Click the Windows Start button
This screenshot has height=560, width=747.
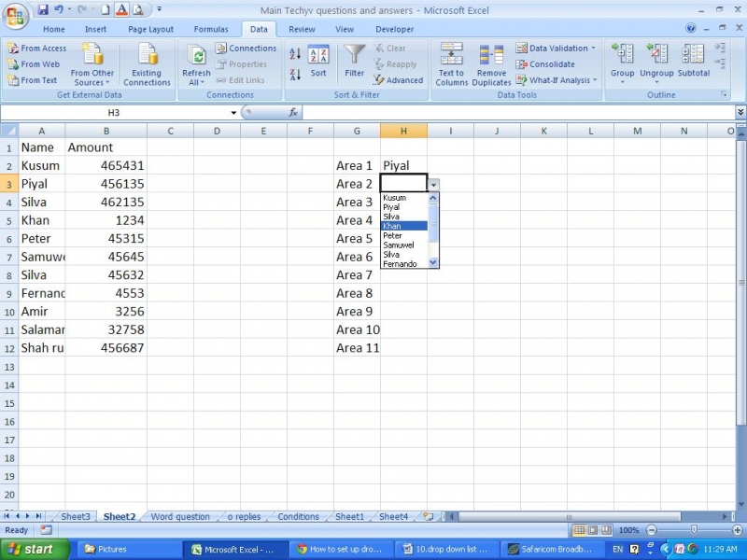click(x=31, y=549)
